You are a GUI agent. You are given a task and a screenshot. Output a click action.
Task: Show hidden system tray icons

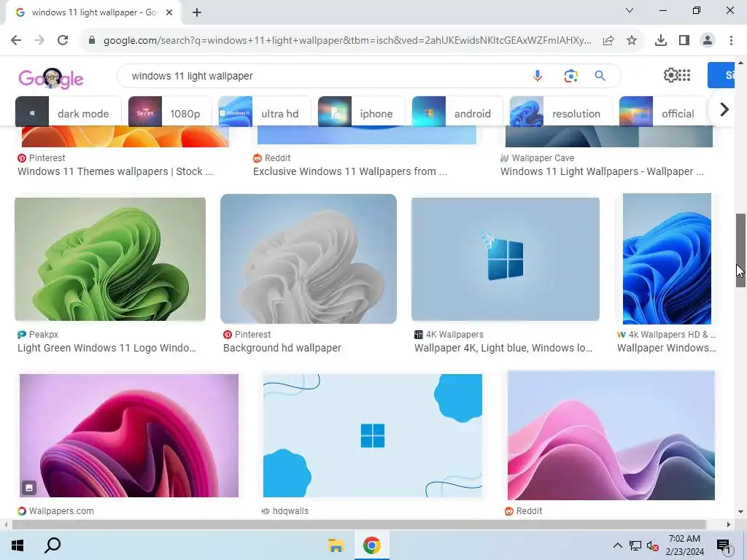(617, 545)
